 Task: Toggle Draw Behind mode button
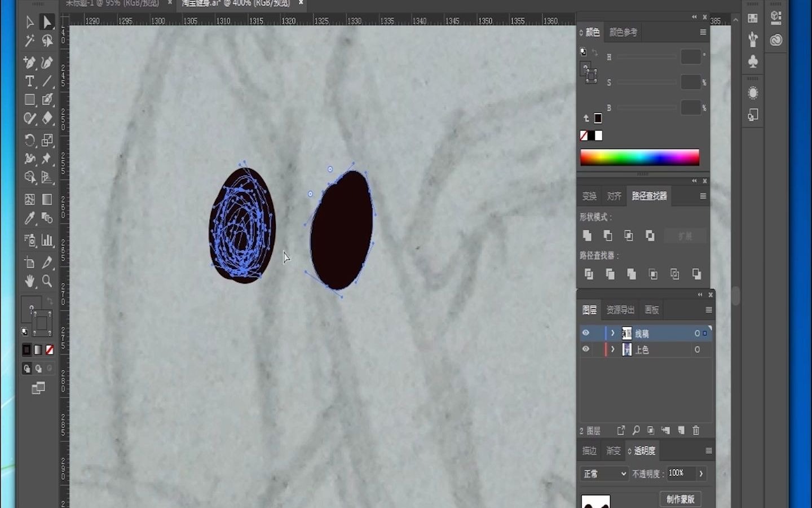[38, 369]
